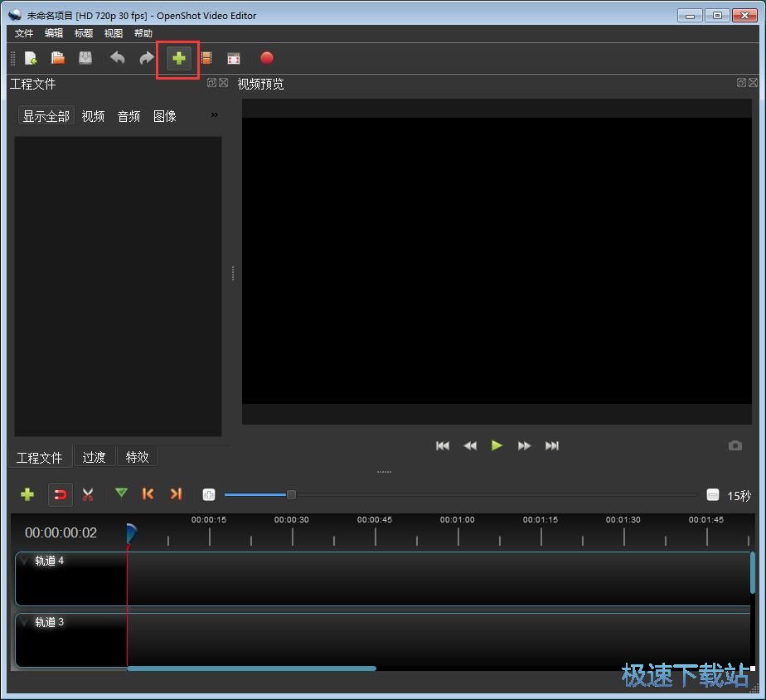Click the red Export Video button
The width and height of the screenshot is (766, 700).
click(266, 58)
